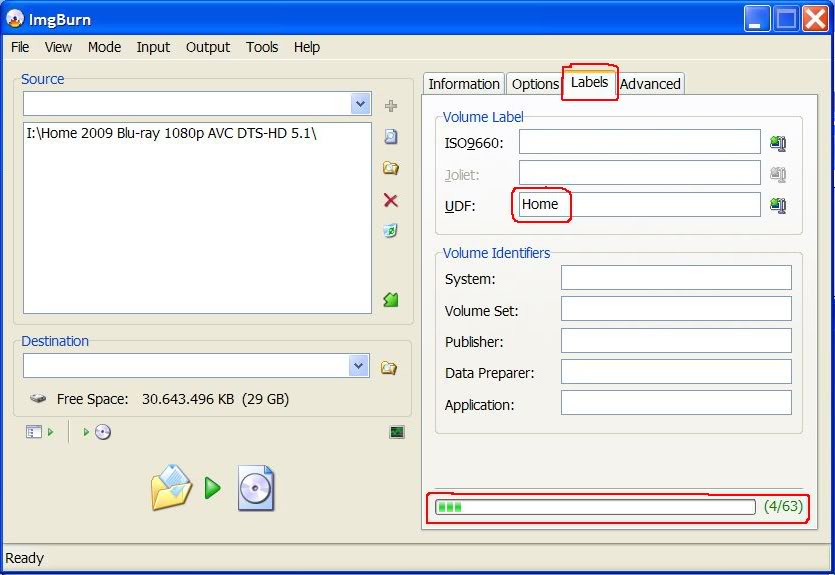Click the Publisher identifier text field
Image resolution: width=835 pixels, height=575 pixels.
pyautogui.click(x=676, y=341)
